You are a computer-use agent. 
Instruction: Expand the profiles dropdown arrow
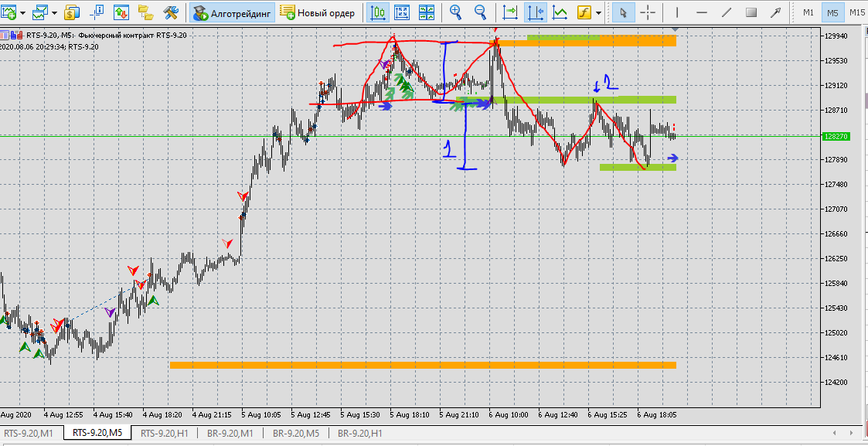point(54,12)
